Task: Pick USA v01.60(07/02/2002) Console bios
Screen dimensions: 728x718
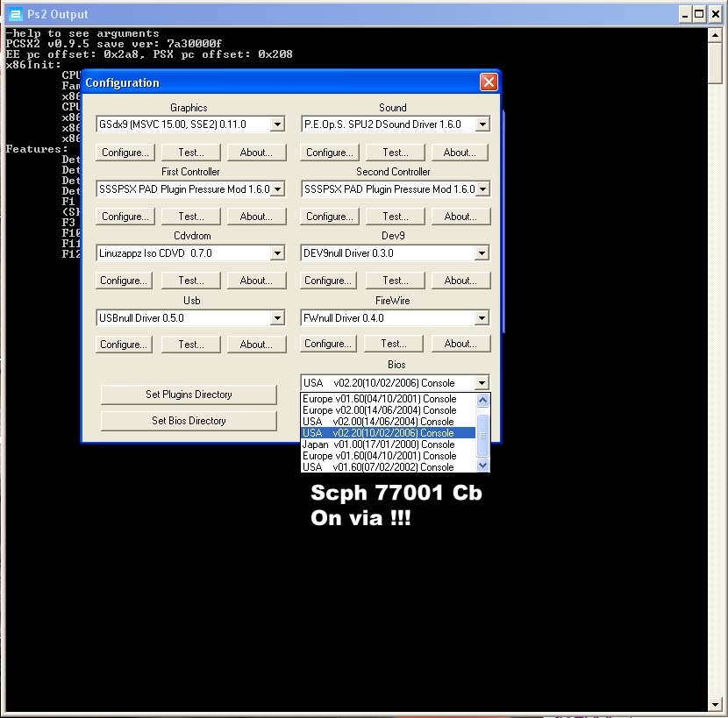Action: [389, 467]
